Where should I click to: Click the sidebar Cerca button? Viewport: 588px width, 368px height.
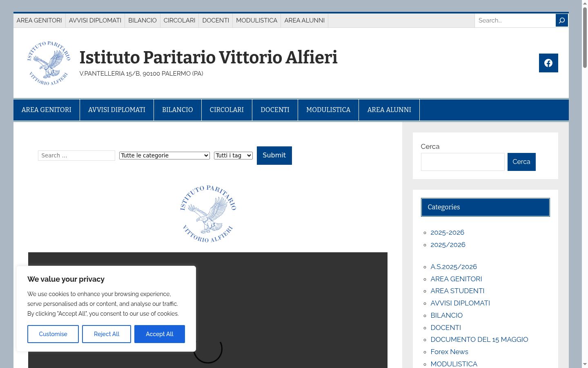[521, 162]
